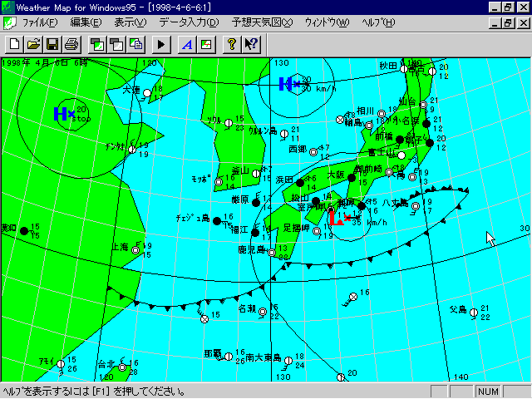Viewport: 532px width, 399px height.
Task: Print the weather map with printer icon
Action: click(x=71, y=43)
